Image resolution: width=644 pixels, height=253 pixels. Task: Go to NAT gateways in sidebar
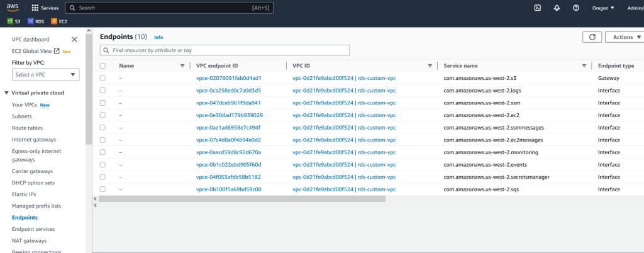click(x=29, y=240)
